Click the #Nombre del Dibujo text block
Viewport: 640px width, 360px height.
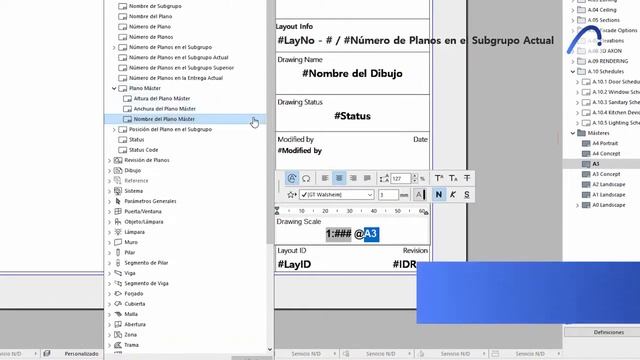coord(352,73)
